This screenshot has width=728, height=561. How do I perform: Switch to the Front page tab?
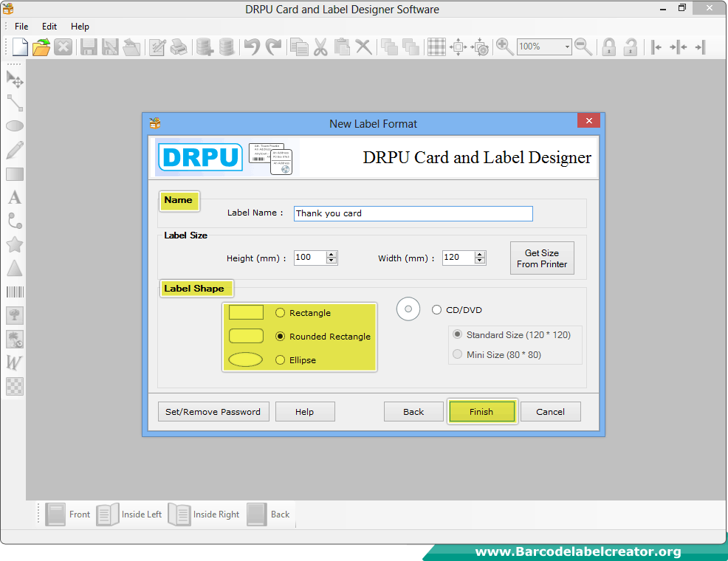click(68, 514)
